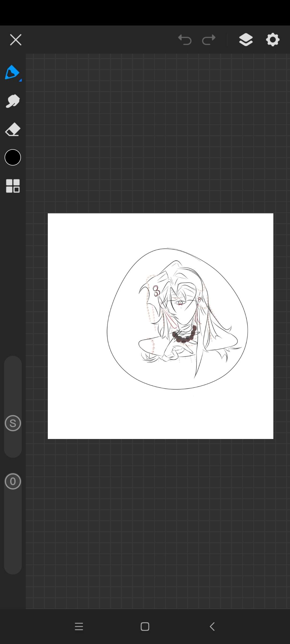
Task: Open the settings gear
Action: pyautogui.click(x=273, y=40)
